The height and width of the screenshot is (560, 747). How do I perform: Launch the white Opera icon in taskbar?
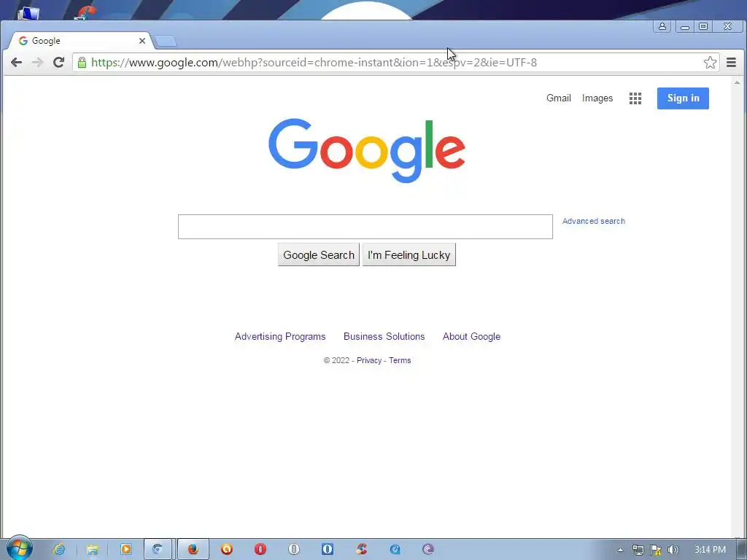[x=294, y=549]
